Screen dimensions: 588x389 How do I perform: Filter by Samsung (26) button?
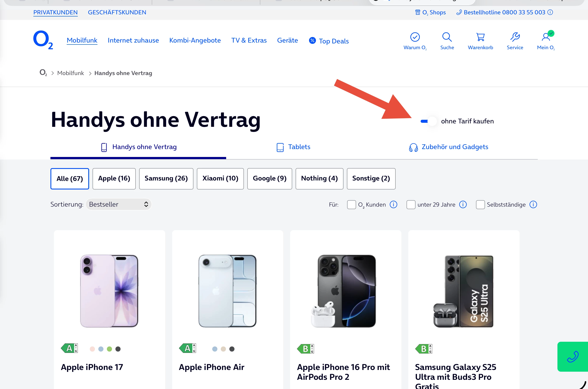click(x=166, y=179)
